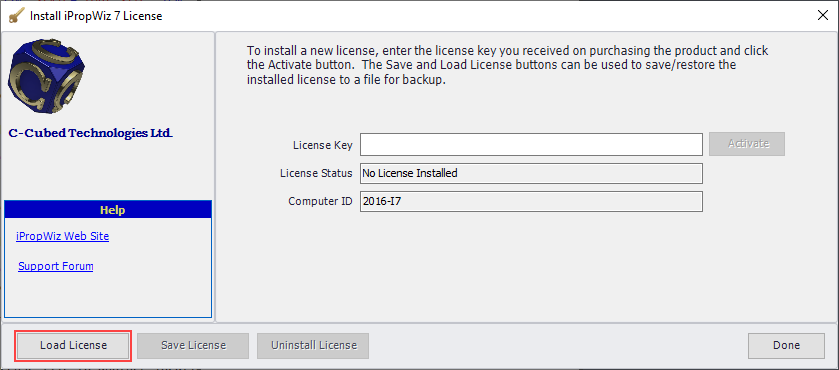This screenshot has width=839, height=370.
Task: Click the License Status label text
Action: click(316, 173)
